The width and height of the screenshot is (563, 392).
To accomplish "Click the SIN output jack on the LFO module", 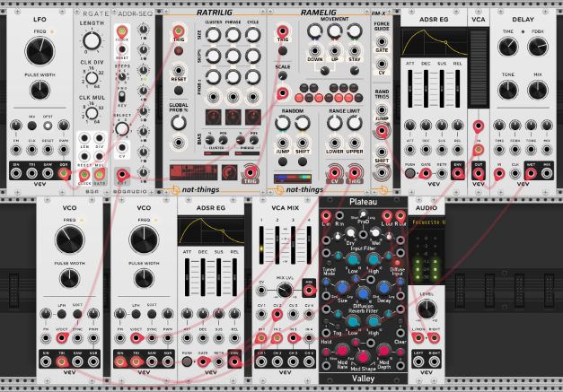I will click(16, 174).
